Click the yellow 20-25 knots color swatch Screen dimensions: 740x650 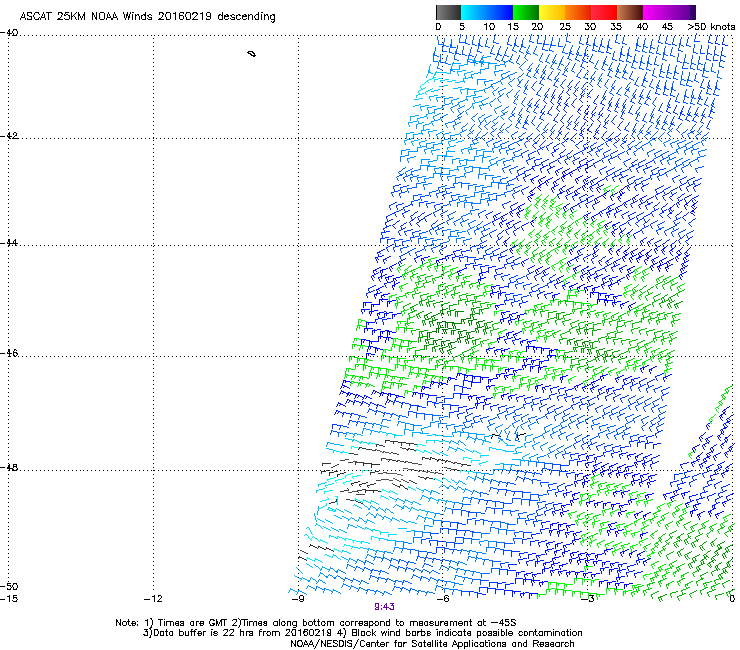click(552, 12)
